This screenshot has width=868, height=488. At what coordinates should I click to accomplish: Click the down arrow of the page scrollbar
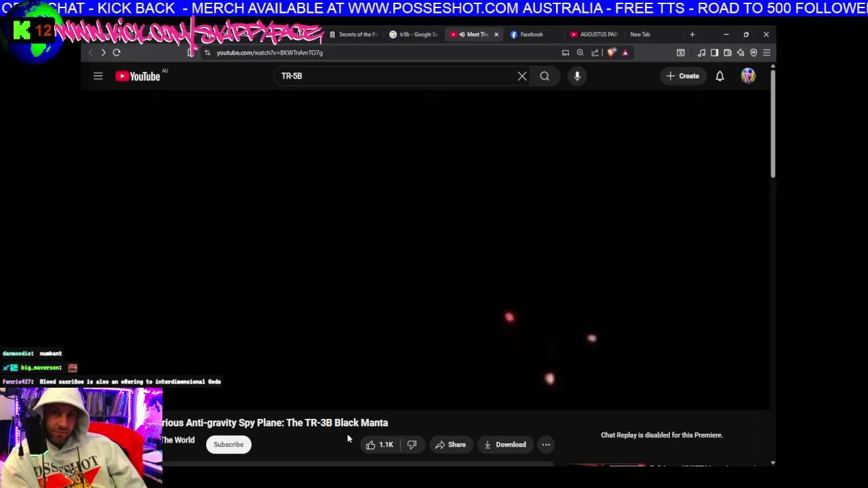click(772, 463)
